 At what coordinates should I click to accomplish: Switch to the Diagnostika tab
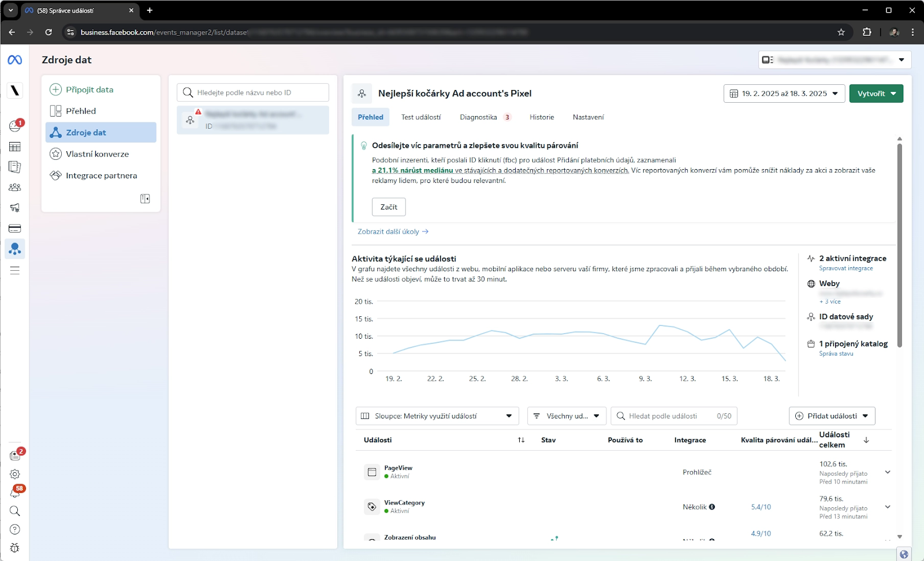coord(485,117)
